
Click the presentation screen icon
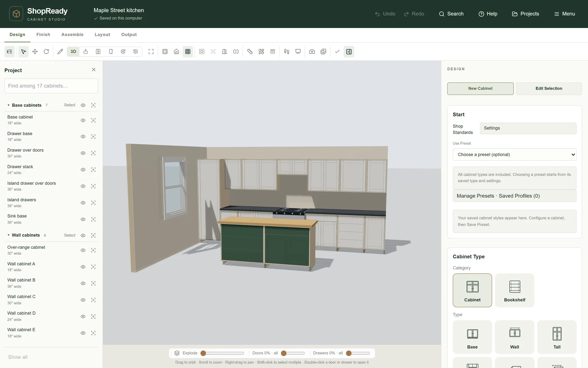298,52
